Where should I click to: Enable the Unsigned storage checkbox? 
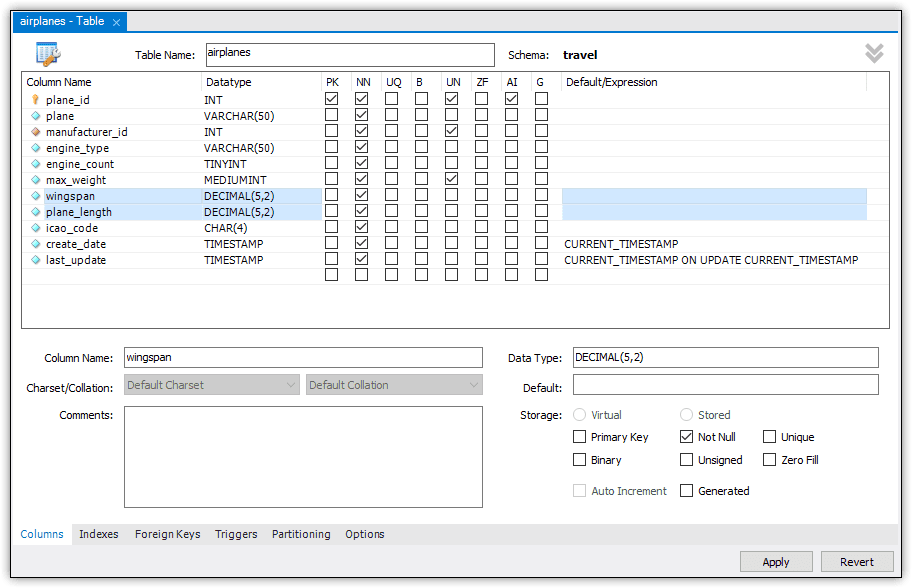[x=686, y=459]
